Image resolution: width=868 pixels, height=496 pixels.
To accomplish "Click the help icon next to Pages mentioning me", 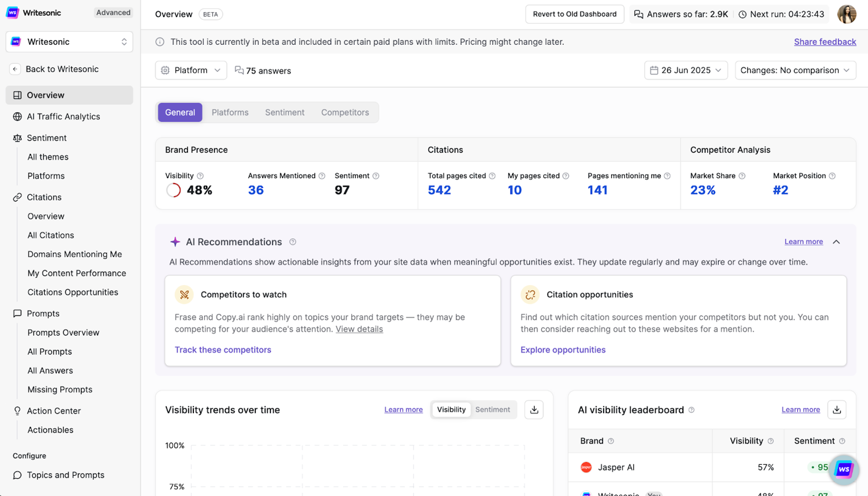I will point(667,176).
